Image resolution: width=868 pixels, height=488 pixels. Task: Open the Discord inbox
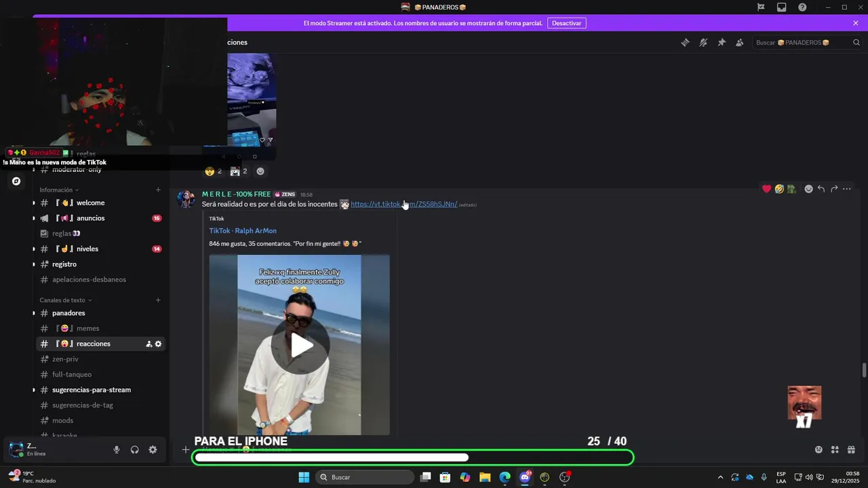[782, 7]
